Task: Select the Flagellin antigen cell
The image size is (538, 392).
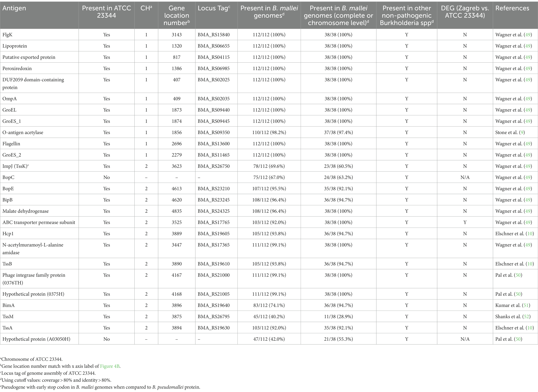Action: 39,144
